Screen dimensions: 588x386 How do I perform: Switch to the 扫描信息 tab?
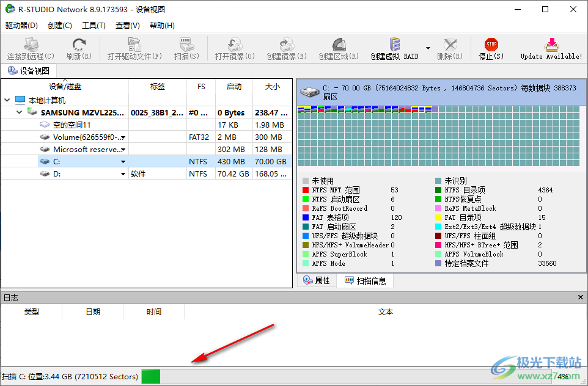point(365,281)
